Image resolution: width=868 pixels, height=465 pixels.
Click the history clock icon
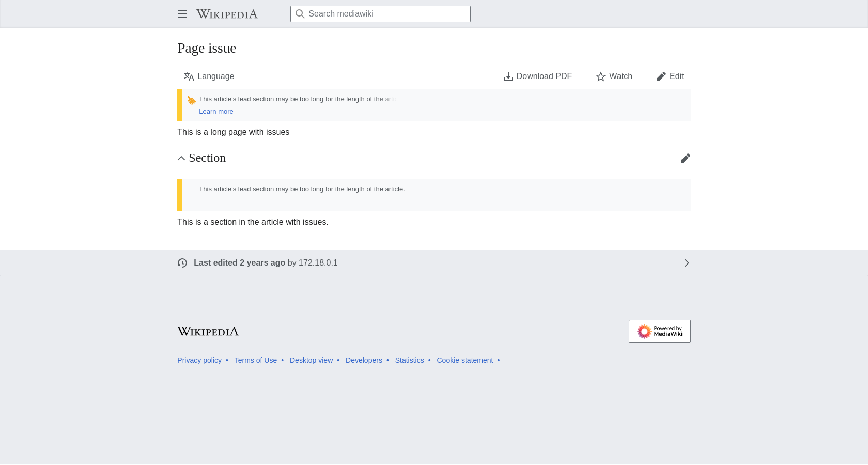click(x=182, y=263)
